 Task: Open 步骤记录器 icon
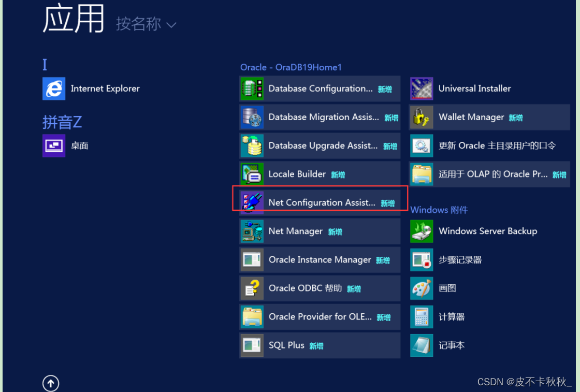tap(422, 259)
